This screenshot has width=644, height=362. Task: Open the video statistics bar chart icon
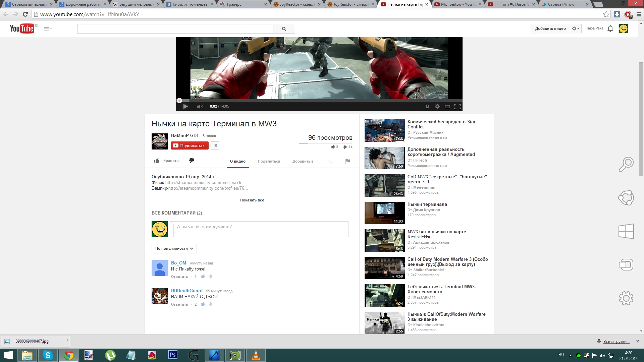[329, 161]
